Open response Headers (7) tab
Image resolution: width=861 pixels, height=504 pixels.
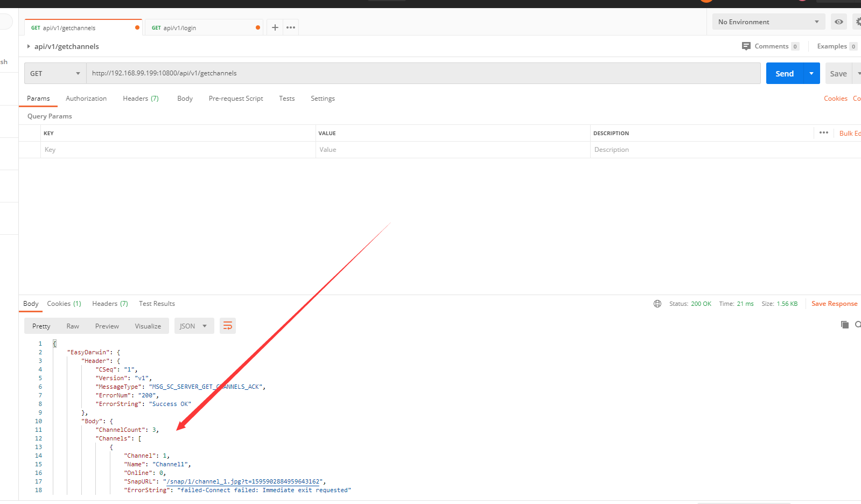[x=110, y=304]
